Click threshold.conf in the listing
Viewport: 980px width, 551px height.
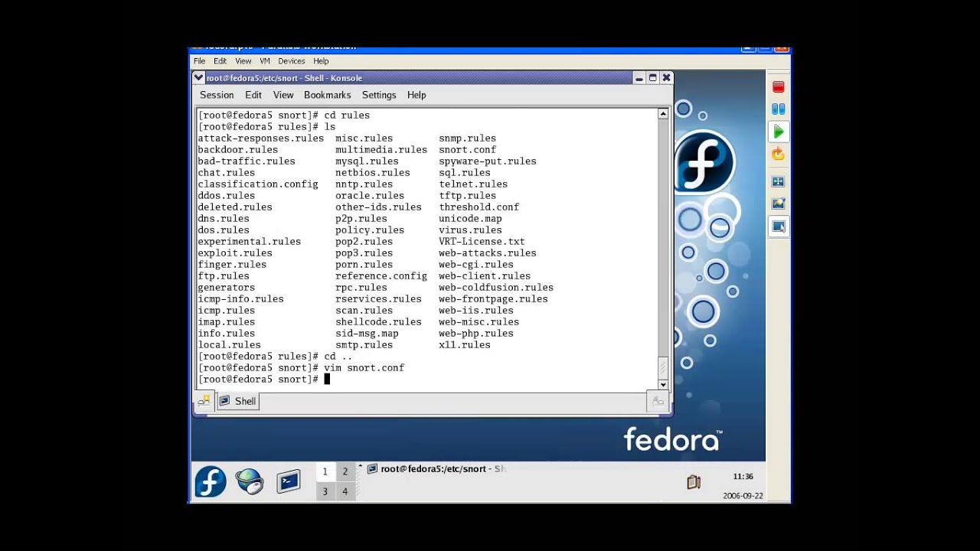click(479, 207)
